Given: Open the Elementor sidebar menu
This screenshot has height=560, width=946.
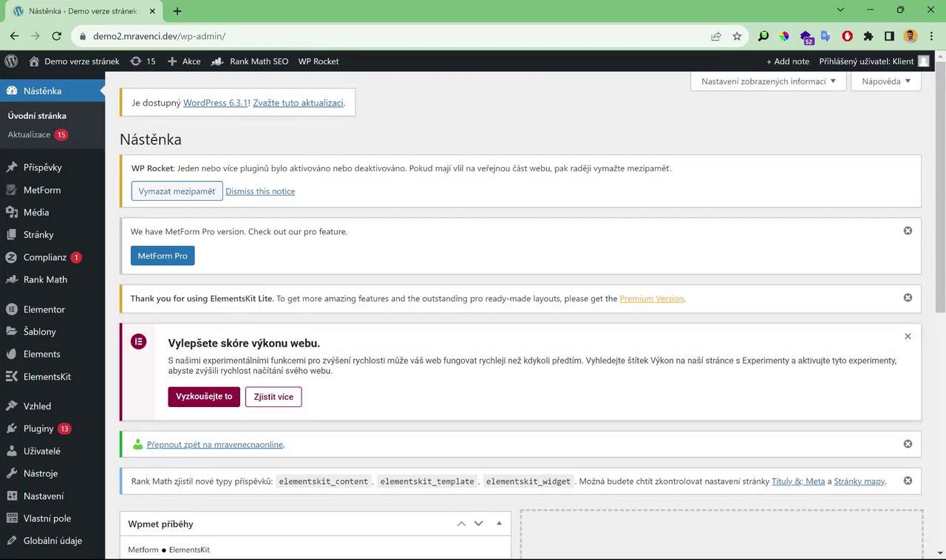Looking at the screenshot, I should click(52, 310).
